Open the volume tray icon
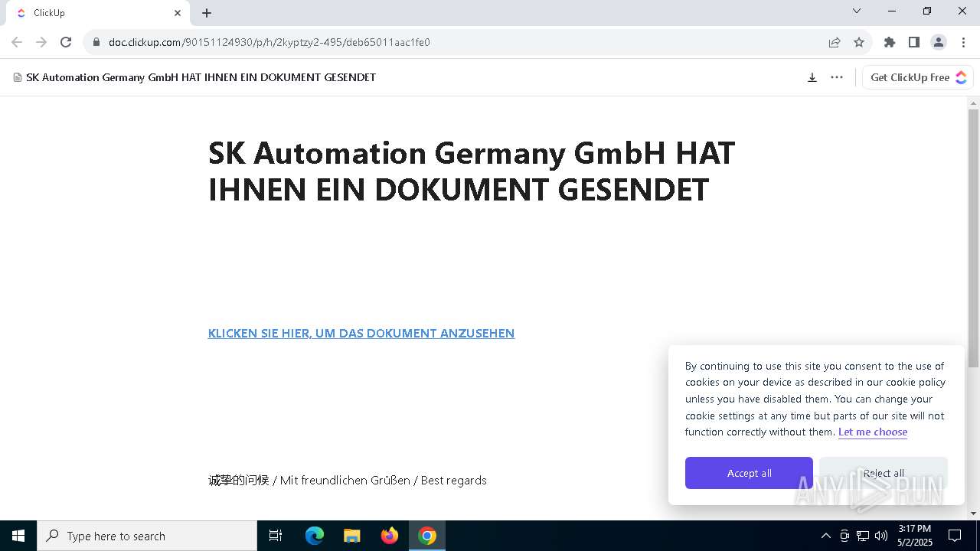The image size is (980, 551). (x=881, y=536)
